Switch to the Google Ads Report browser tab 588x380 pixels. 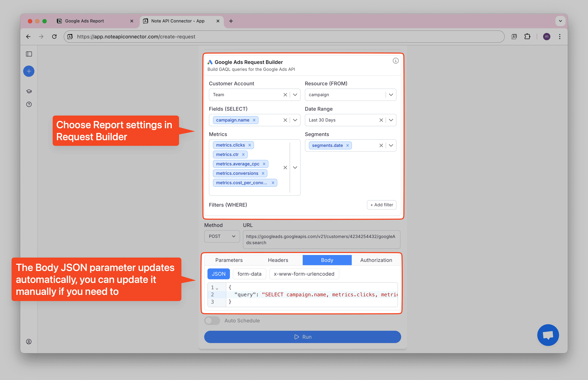(x=95, y=21)
